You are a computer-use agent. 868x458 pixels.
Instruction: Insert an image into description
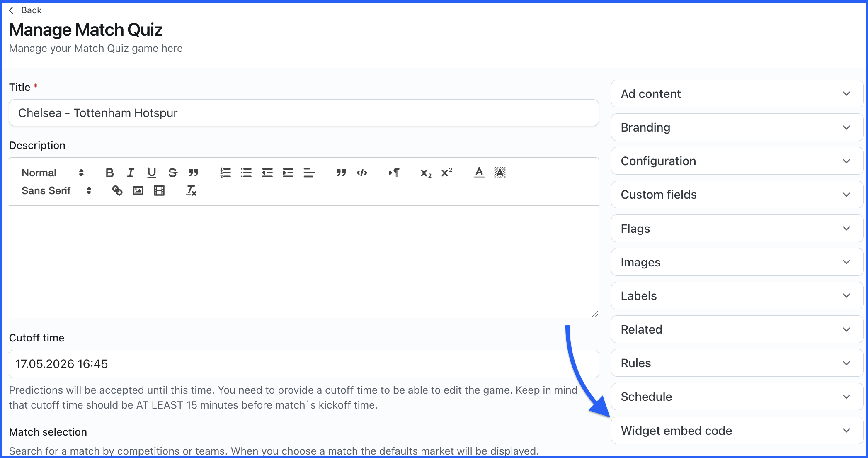click(x=138, y=191)
